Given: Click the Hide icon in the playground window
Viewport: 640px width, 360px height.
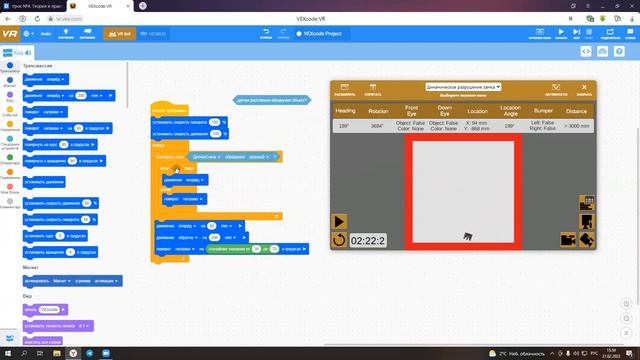Looking at the screenshot, I should click(x=373, y=90).
